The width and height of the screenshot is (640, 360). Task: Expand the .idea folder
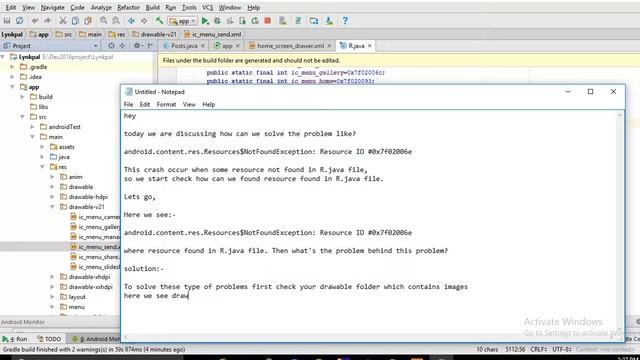12,77
